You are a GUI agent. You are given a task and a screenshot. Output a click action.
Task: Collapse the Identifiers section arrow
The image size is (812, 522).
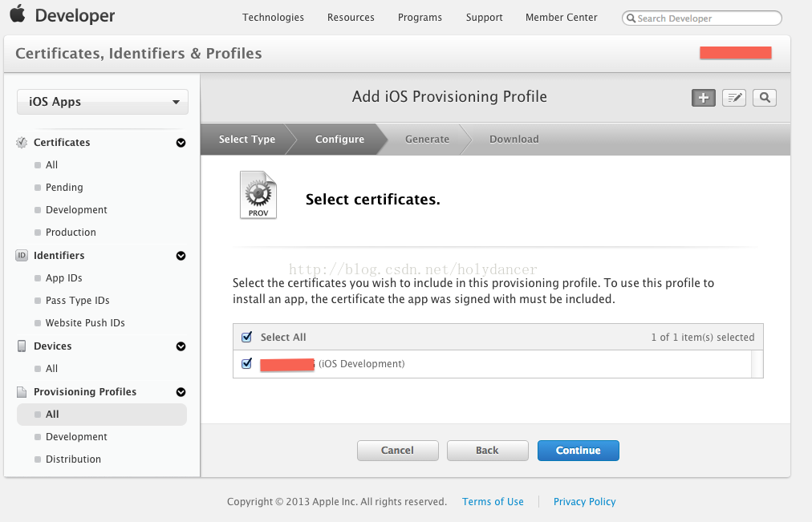(181, 256)
